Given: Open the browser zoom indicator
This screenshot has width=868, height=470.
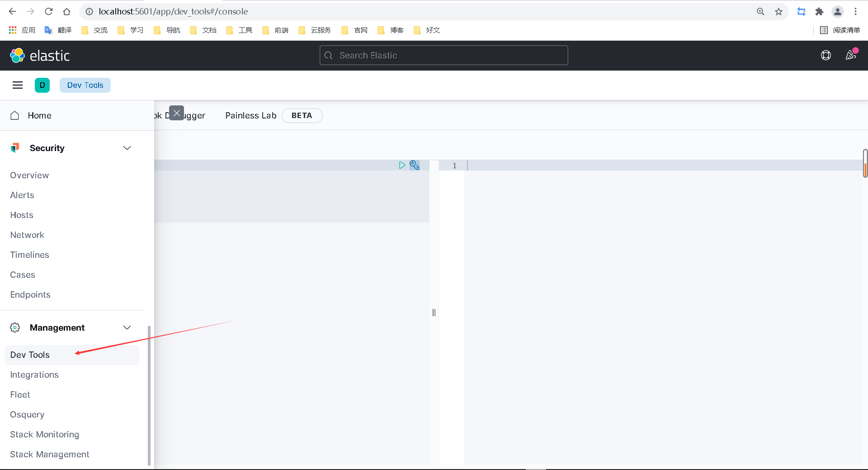Looking at the screenshot, I should (760, 12).
